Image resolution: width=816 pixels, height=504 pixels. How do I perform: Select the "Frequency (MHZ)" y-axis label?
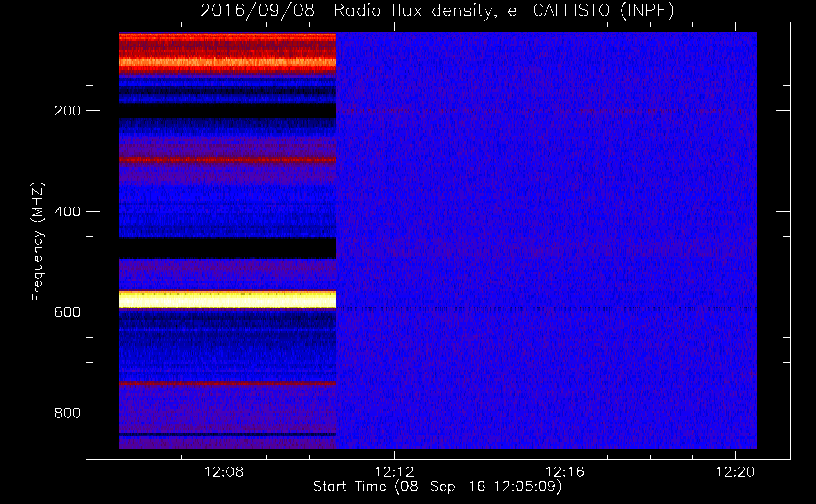(38, 241)
